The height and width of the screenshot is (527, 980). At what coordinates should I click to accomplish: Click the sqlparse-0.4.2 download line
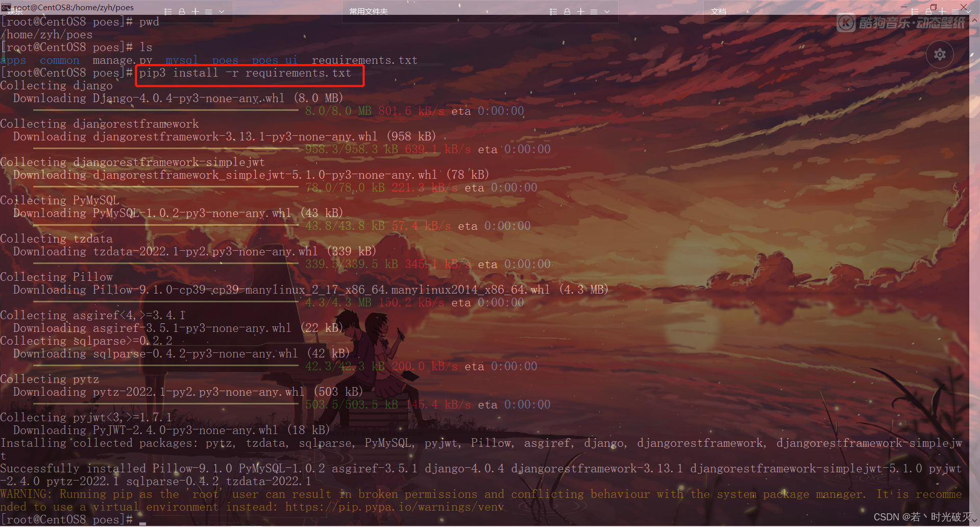click(182, 354)
